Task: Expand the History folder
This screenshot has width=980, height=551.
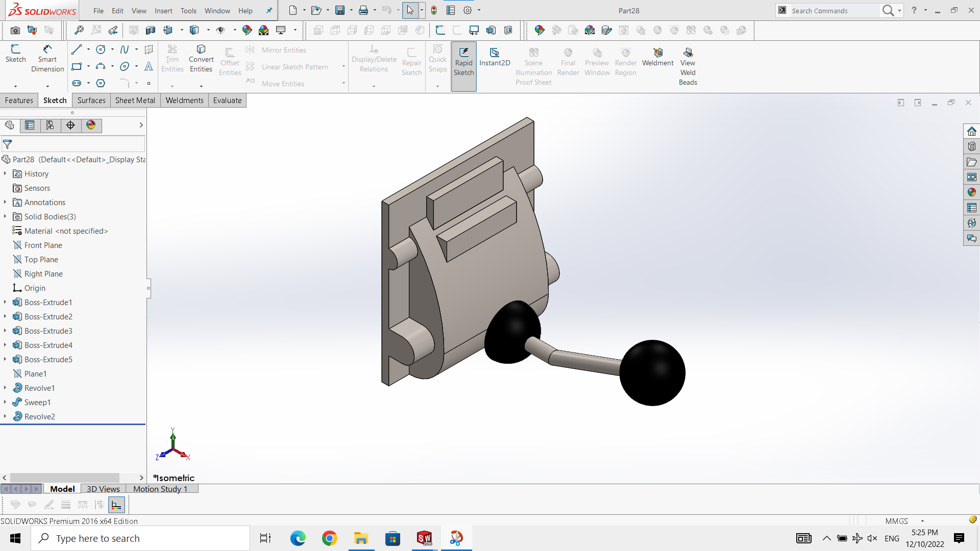Action: click(x=5, y=174)
